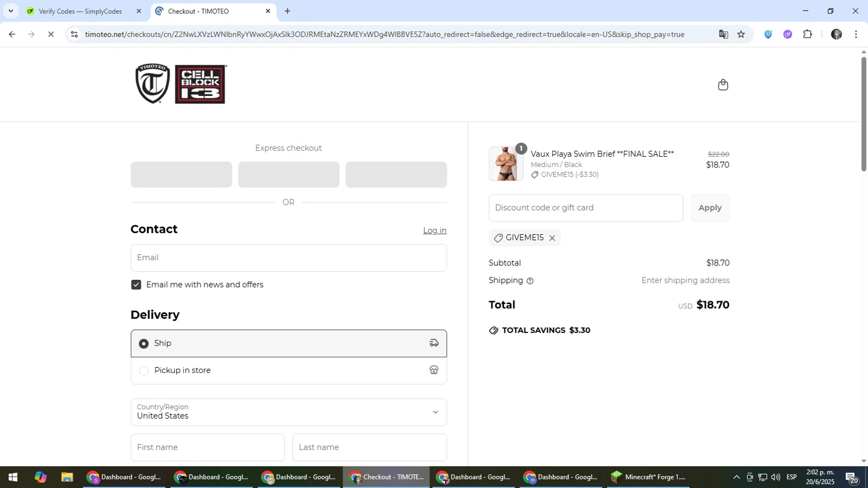Switch to the first Dashboard Google Chrome window

click(125, 478)
